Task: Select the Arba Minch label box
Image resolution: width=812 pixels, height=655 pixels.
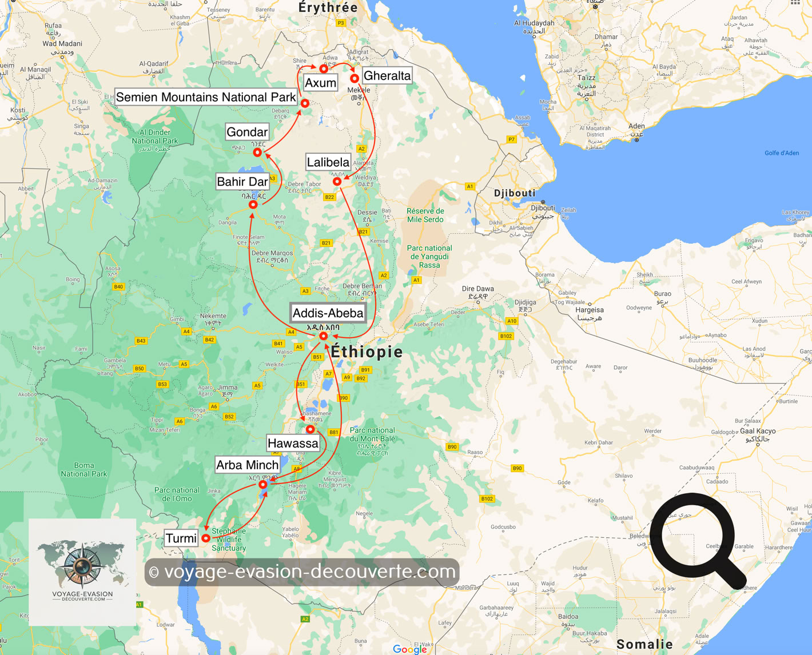Action: click(x=247, y=465)
